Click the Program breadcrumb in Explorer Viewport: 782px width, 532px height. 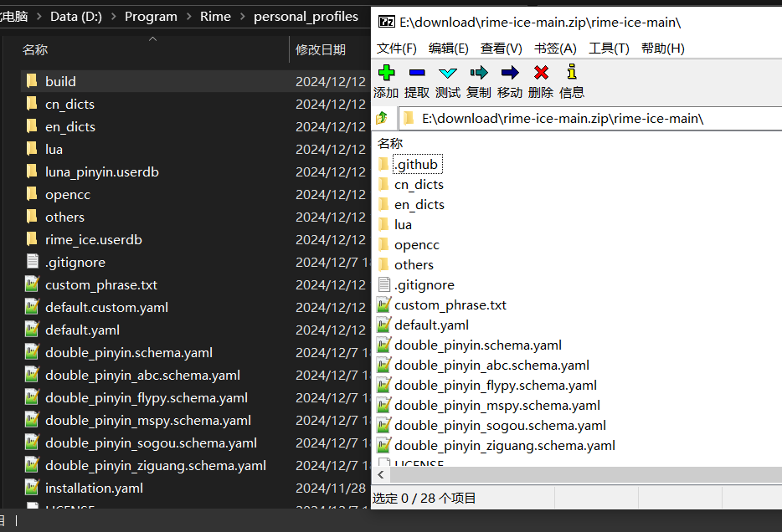151,17
